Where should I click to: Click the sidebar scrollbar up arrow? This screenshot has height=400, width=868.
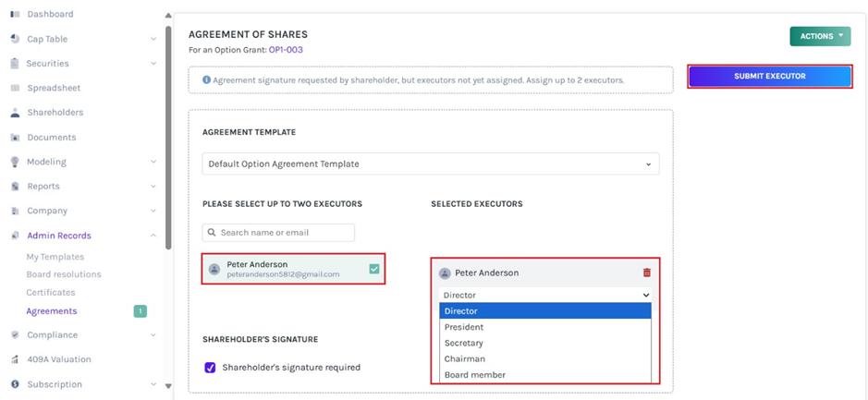coord(168,16)
